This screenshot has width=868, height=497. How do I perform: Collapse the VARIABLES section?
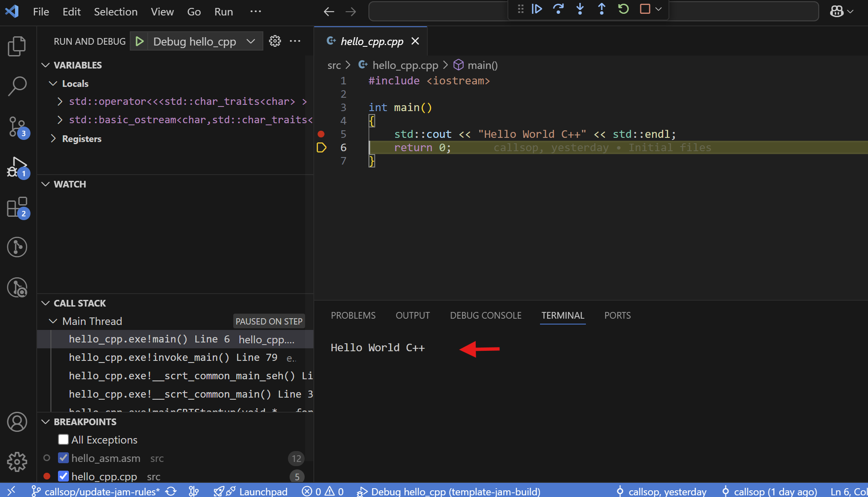point(46,65)
